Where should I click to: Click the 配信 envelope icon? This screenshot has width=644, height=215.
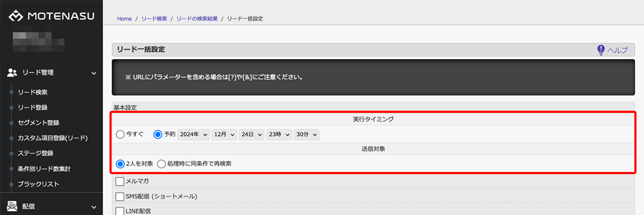click(12, 206)
